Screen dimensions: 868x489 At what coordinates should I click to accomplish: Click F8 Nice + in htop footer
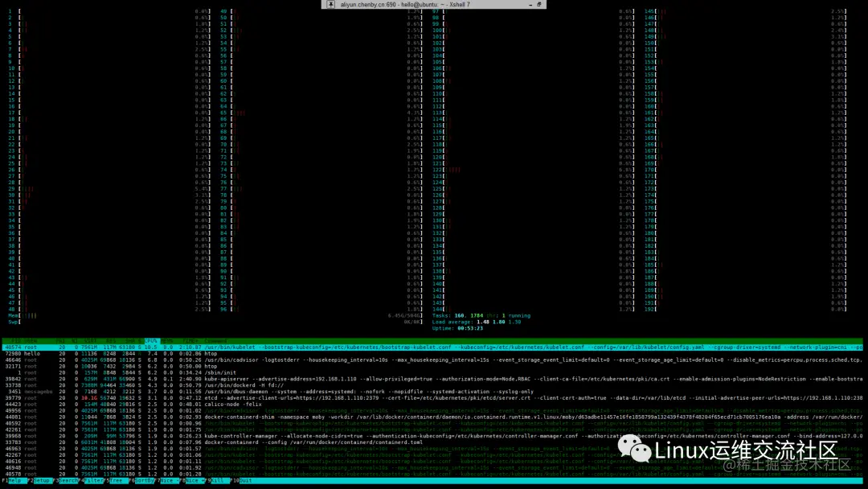tap(192, 481)
